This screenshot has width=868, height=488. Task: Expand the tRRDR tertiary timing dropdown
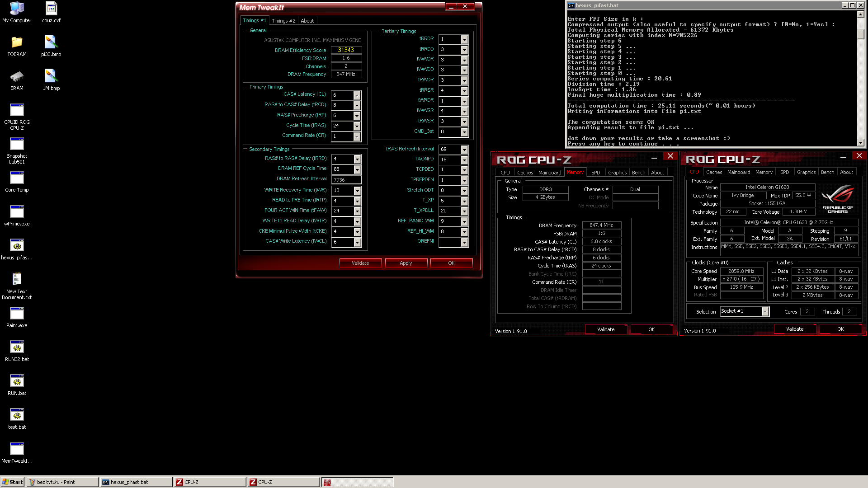tap(464, 39)
